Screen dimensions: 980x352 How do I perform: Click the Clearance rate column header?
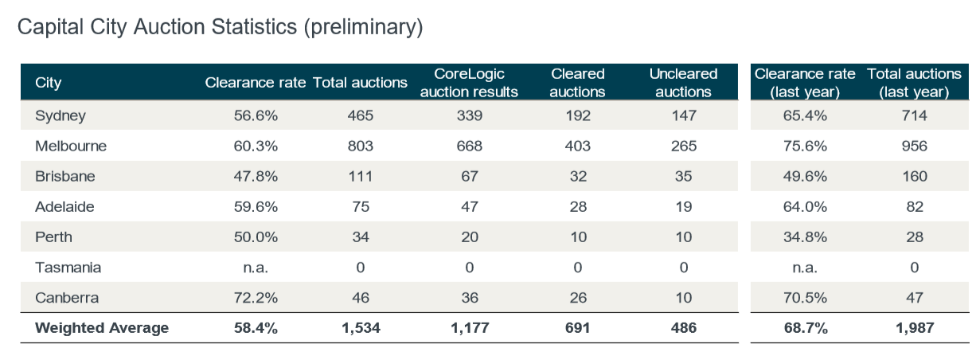pyautogui.click(x=255, y=83)
